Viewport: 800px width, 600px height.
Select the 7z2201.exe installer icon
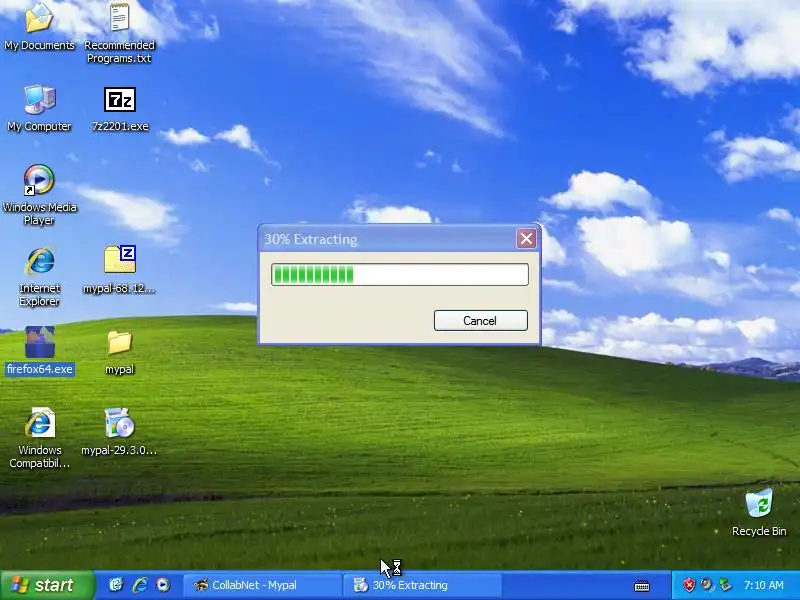point(120,108)
